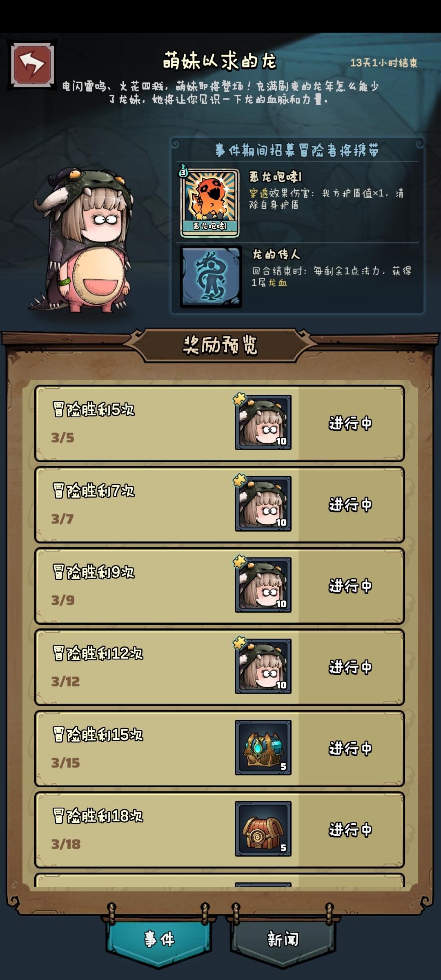Tap the jeweled chest reward for 冒险胜利15次
The width and height of the screenshot is (441, 980).
pos(263,747)
